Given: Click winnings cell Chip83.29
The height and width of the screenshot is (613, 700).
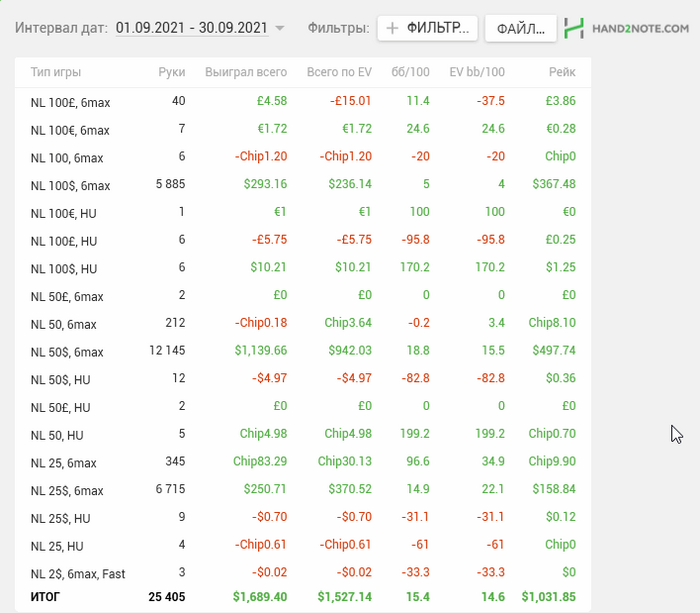Looking at the screenshot, I should 260,461.
